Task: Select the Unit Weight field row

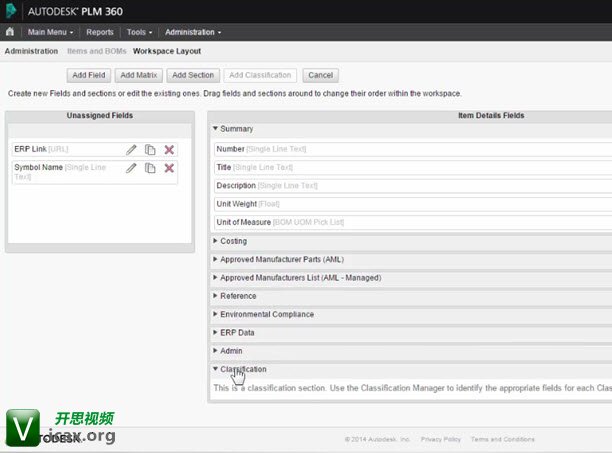Action: 413,204
